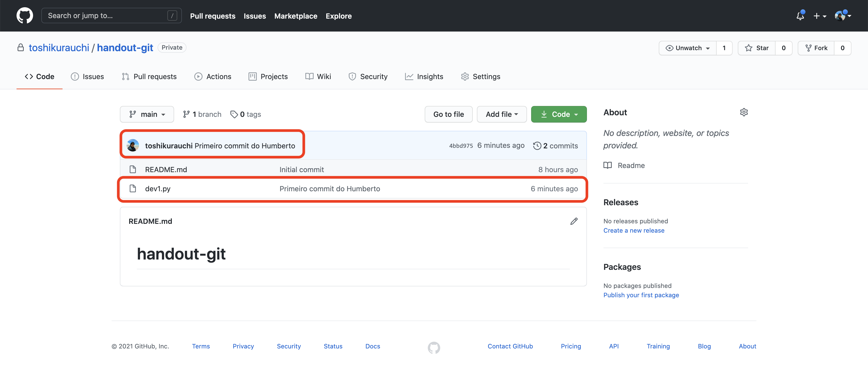Open the dev1.py file
The image size is (868, 366).
pos(158,189)
